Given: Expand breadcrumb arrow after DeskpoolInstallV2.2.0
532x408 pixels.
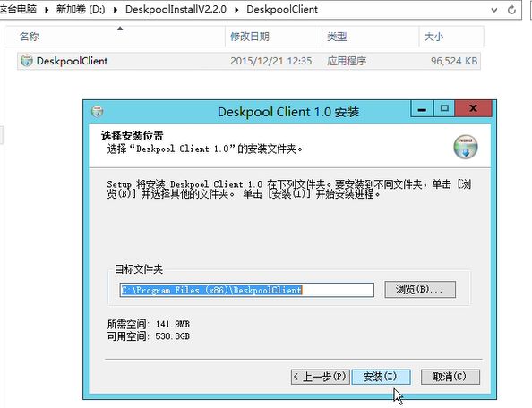Looking at the screenshot, I should point(236,10).
